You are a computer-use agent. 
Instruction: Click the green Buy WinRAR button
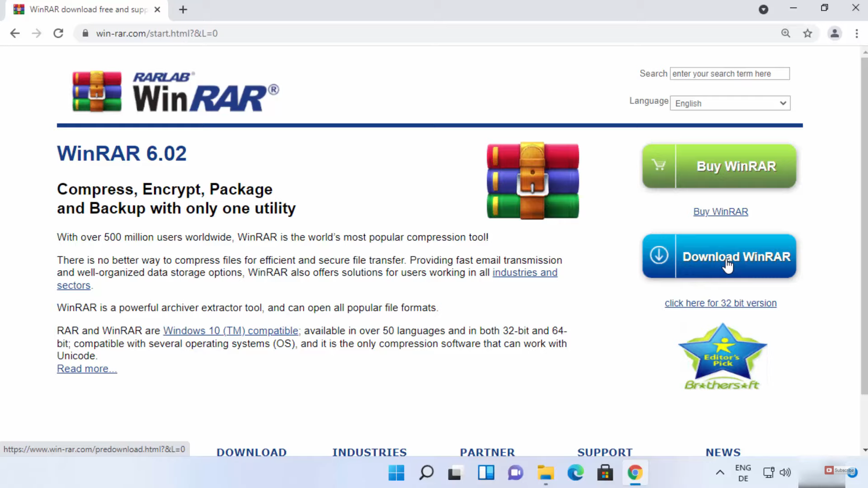click(x=719, y=166)
